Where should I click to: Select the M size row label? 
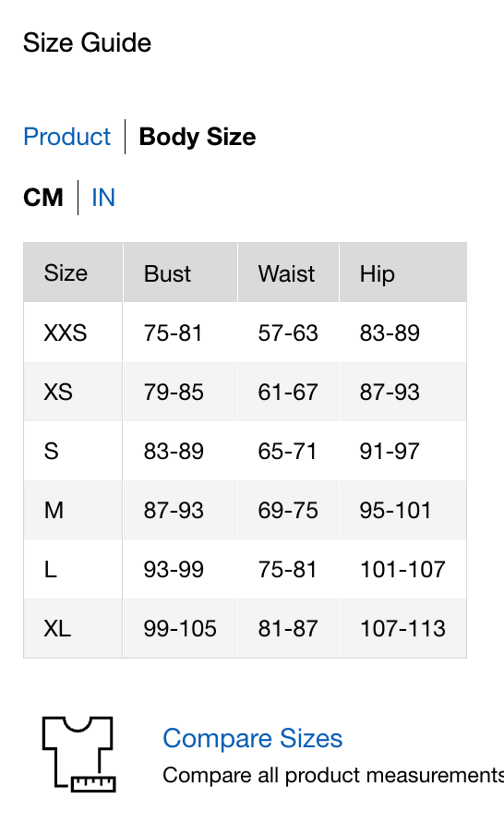pos(54,511)
